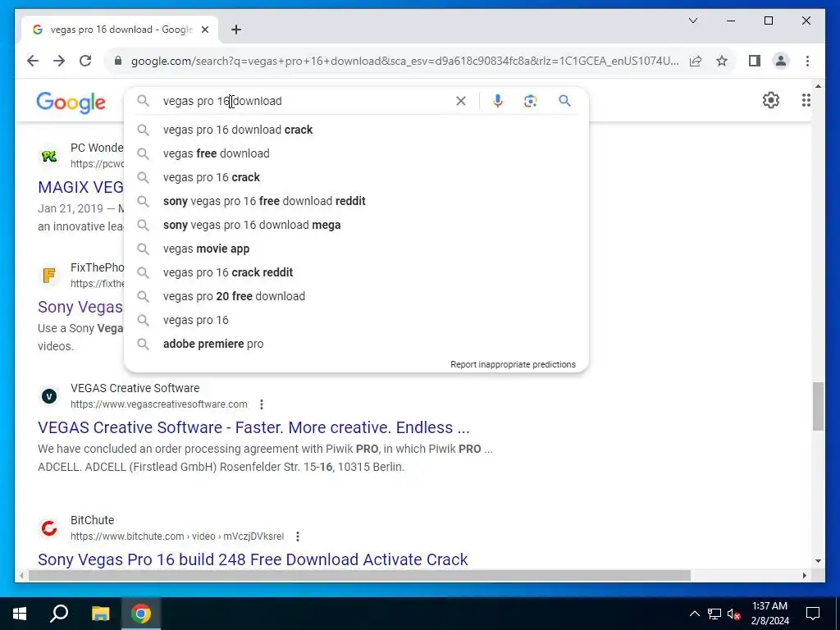Click inside the Google search input
The width and height of the screenshot is (840, 630).
tap(305, 101)
